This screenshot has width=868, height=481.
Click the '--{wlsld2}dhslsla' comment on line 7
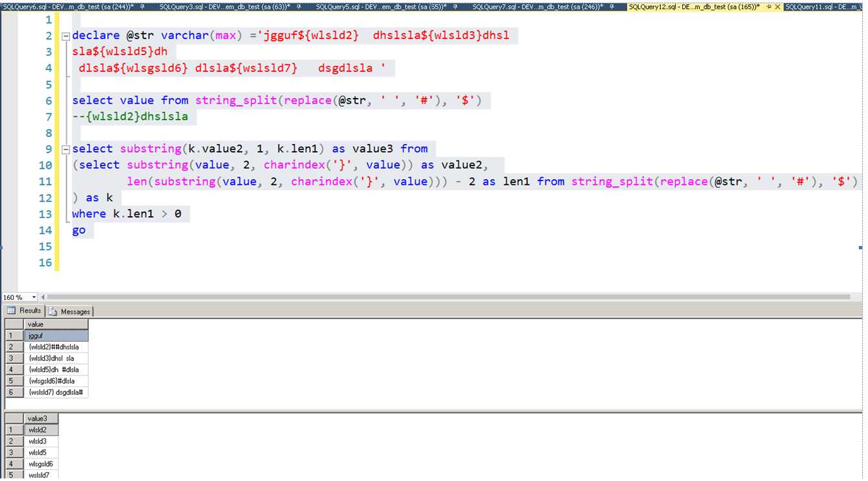click(130, 117)
